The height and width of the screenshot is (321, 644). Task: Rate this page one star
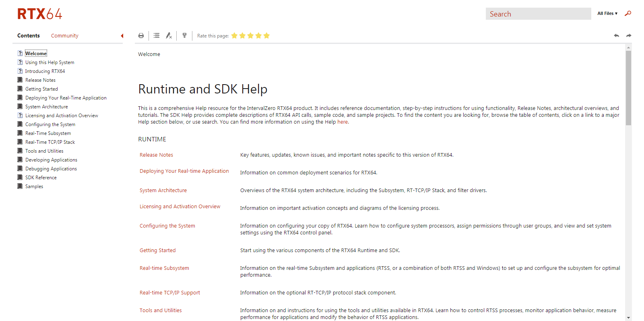coord(234,36)
